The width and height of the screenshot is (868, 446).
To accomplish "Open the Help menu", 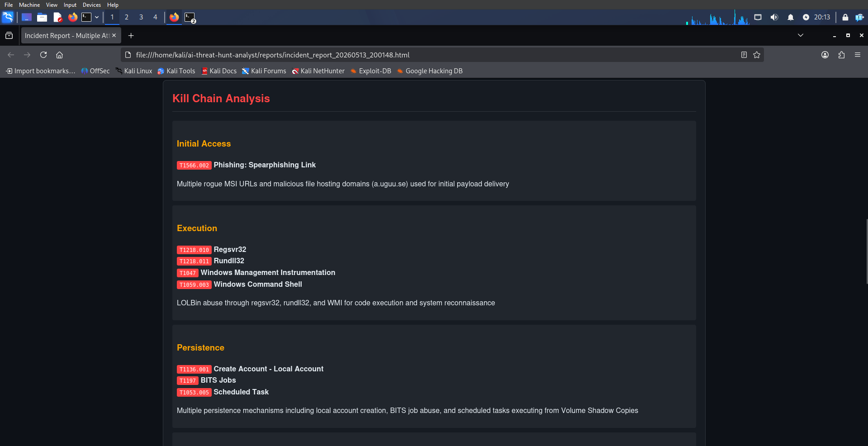I will point(113,5).
